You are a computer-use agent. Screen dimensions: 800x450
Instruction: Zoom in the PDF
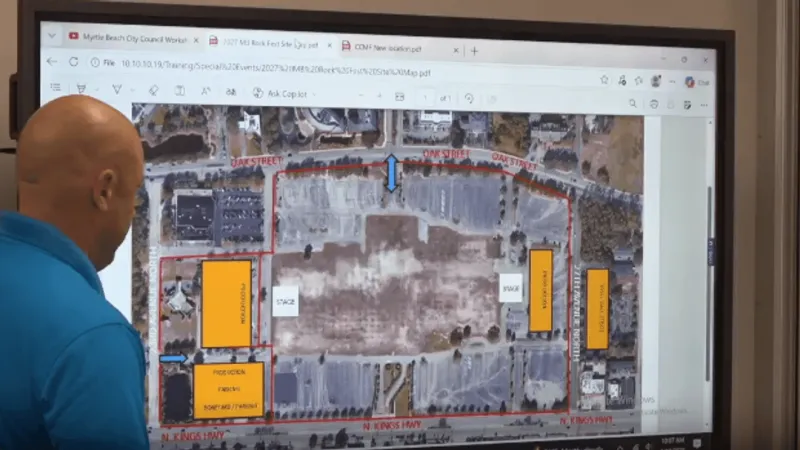(379, 96)
